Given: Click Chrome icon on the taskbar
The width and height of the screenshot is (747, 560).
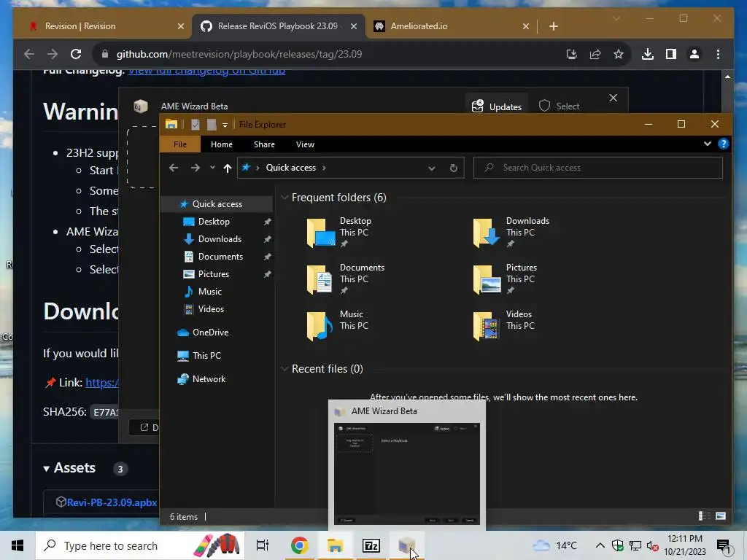Looking at the screenshot, I should pyautogui.click(x=300, y=545).
